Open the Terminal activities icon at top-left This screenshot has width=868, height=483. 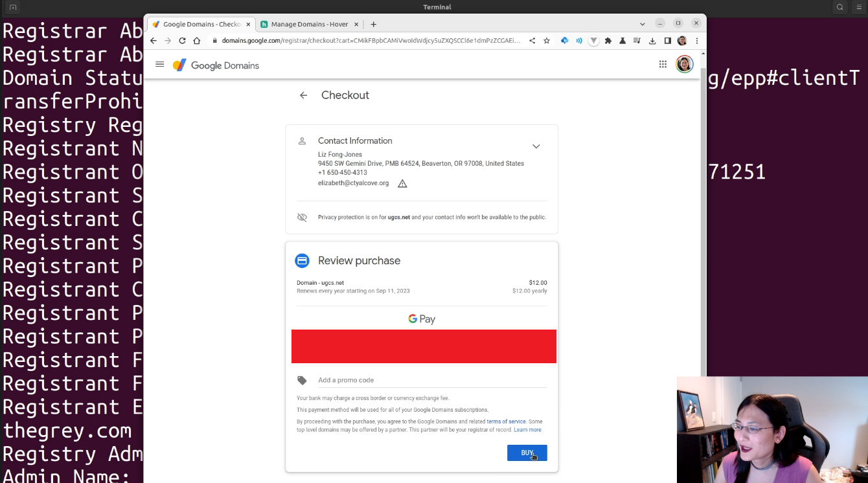(13, 7)
